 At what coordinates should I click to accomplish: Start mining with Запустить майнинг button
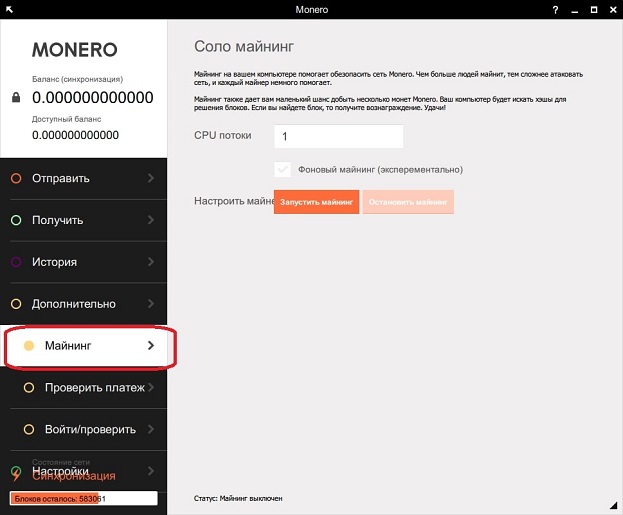(x=316, y=202)
